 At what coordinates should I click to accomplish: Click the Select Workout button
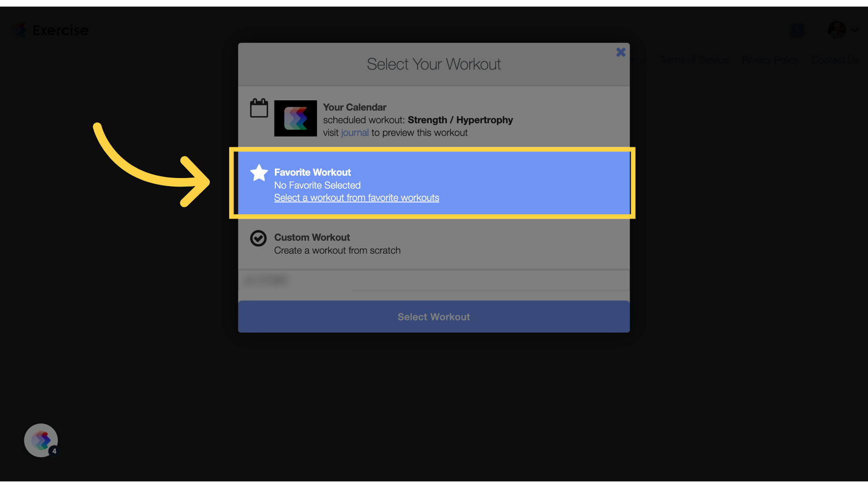[434, 317]
